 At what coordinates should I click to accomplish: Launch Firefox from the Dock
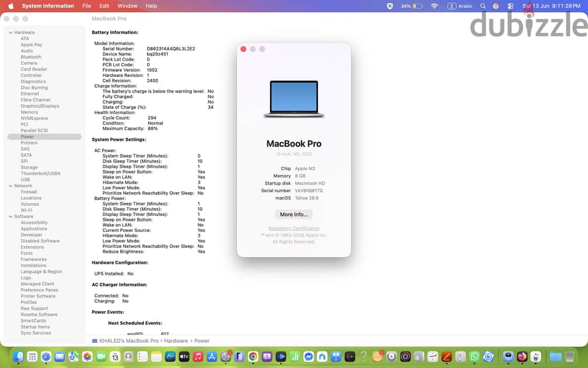522,357
